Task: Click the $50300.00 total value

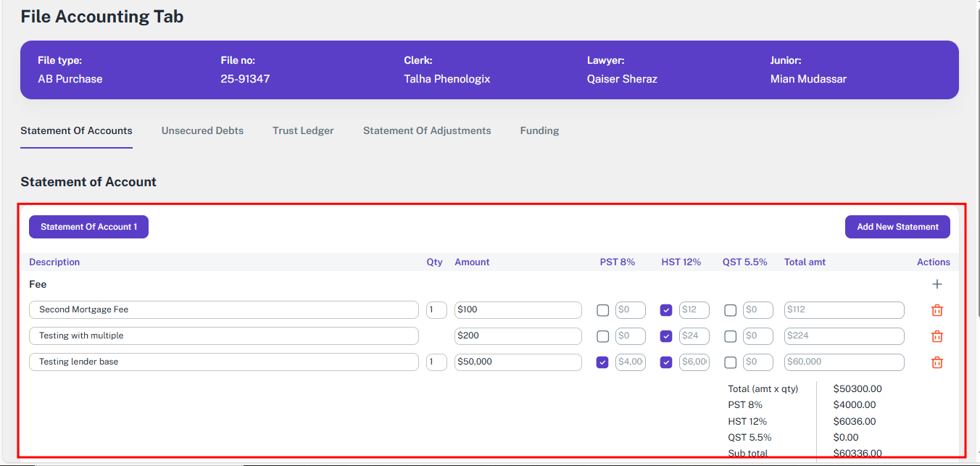Action: click(857, 389)
